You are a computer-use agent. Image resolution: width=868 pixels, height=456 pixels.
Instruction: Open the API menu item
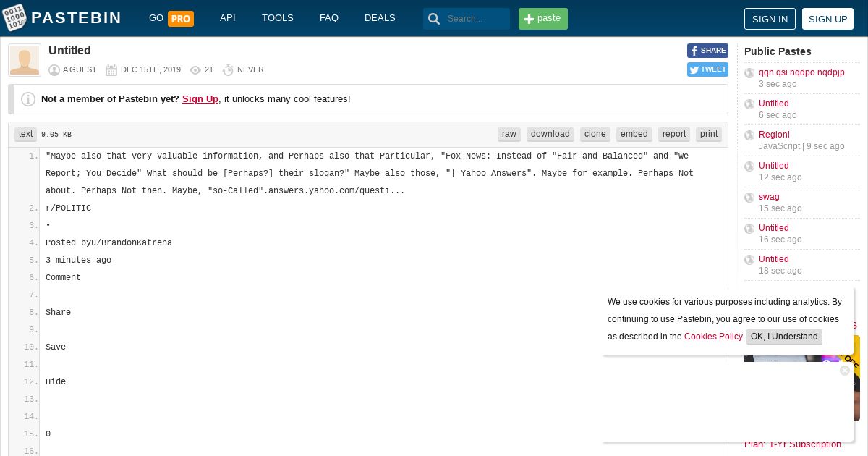click(228, 18)
